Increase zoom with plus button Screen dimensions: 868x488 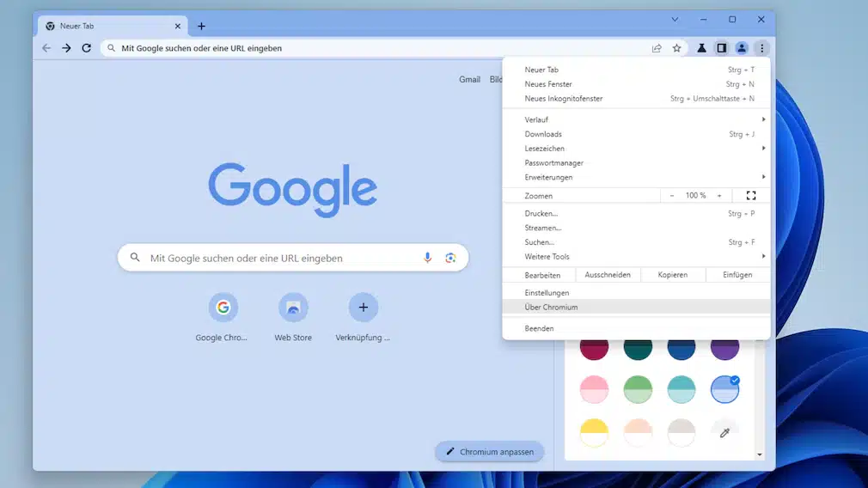[719, 195]
